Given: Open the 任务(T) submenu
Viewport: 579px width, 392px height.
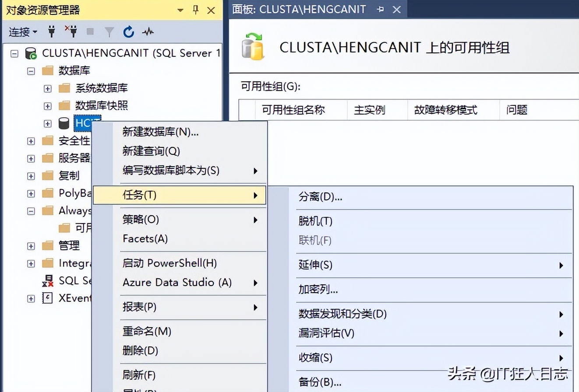Looking at the screenshot, I should (180, 195).
